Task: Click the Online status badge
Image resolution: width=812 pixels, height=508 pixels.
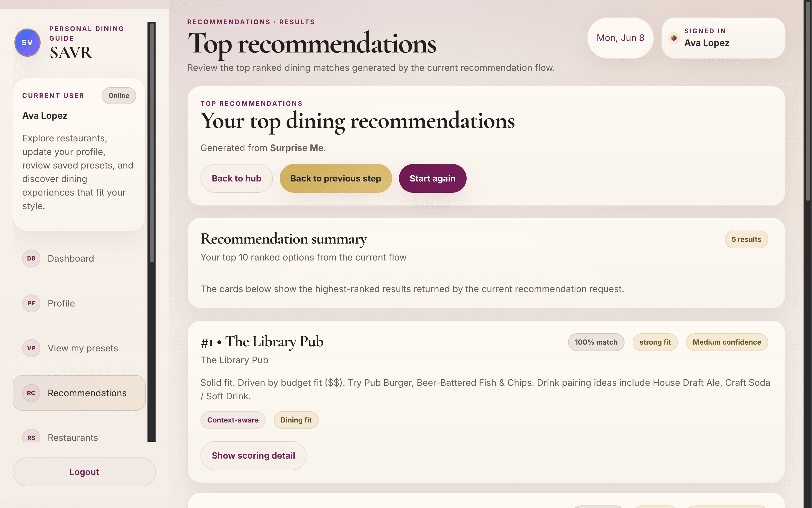Action: click(x=119, y=96)
